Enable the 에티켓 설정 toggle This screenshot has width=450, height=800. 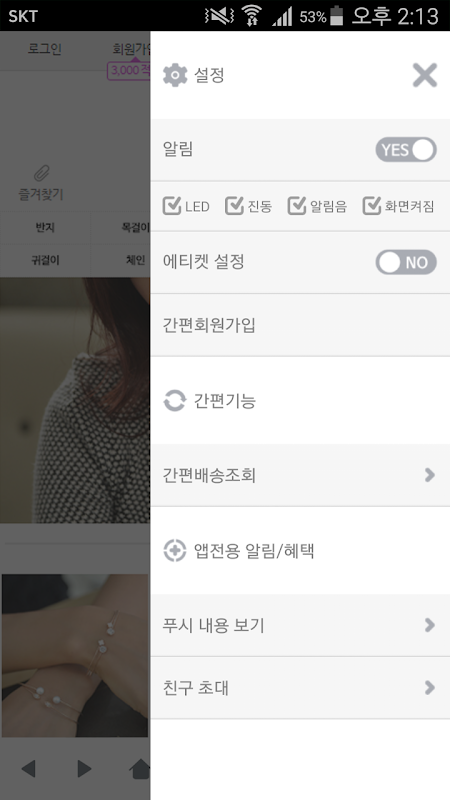(406, 262)
